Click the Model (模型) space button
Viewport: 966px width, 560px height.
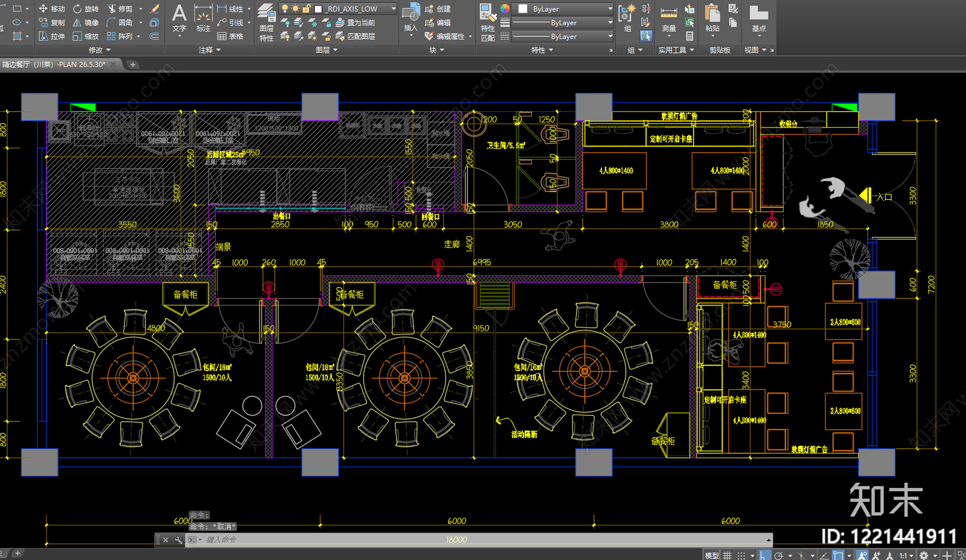coord(712,555)
